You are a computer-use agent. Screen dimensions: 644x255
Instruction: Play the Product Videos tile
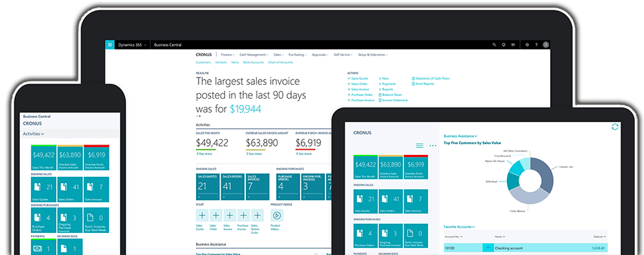[277, 215]
